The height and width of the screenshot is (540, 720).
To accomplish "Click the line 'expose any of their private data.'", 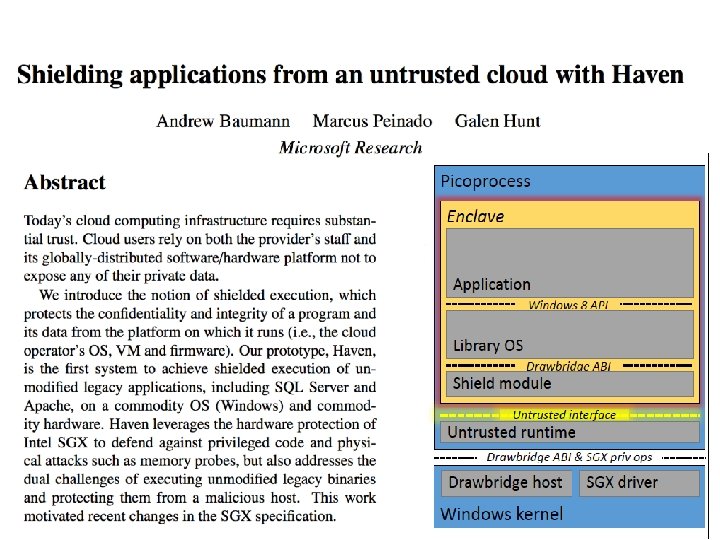I will pos(121,276).
